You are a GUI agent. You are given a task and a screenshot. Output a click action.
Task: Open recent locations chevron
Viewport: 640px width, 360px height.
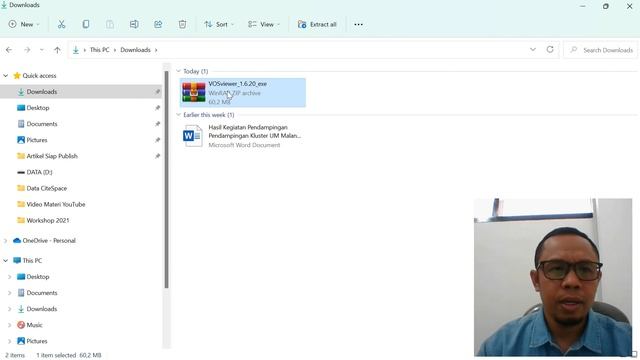tap(42, 50)
